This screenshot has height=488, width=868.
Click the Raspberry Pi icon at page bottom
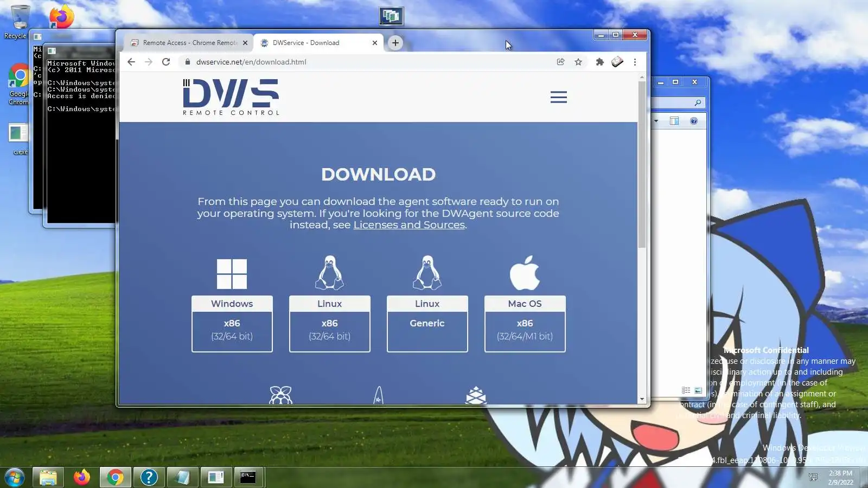click(x=280, y=395)
